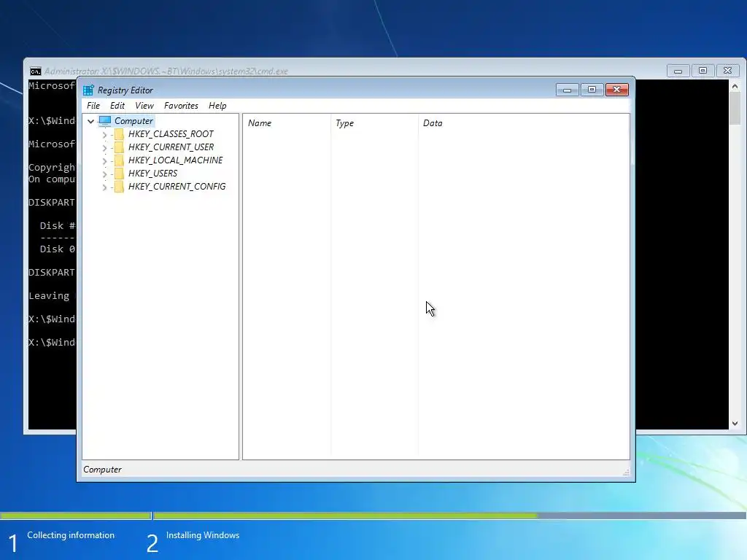
Task: Click the cmd.exe scrollbar up arrow
Action: 735,86
